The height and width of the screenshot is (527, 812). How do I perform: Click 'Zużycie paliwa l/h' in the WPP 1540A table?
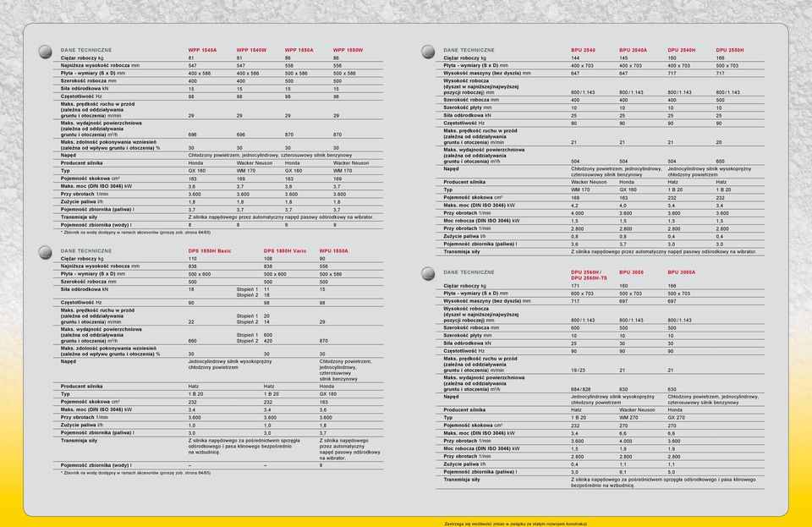pos(81,202)
